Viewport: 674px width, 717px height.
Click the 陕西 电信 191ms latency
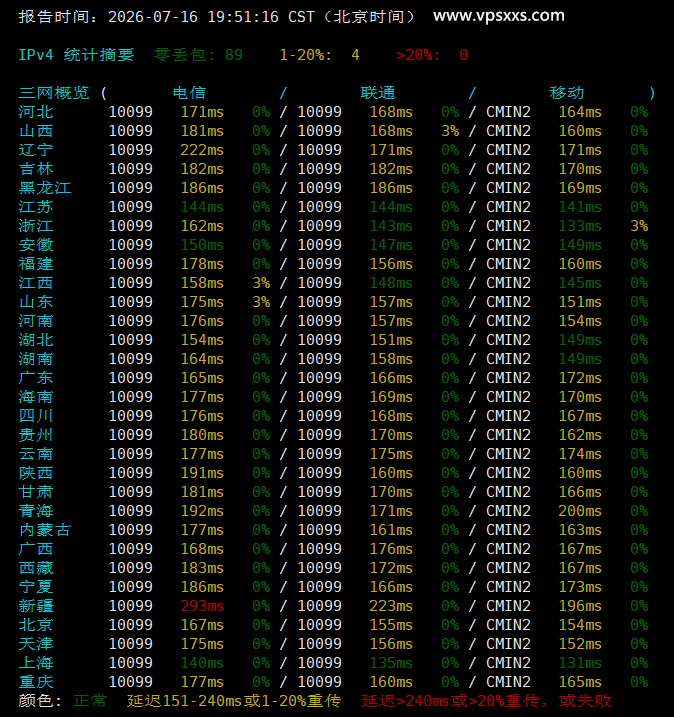pos(202,473)
